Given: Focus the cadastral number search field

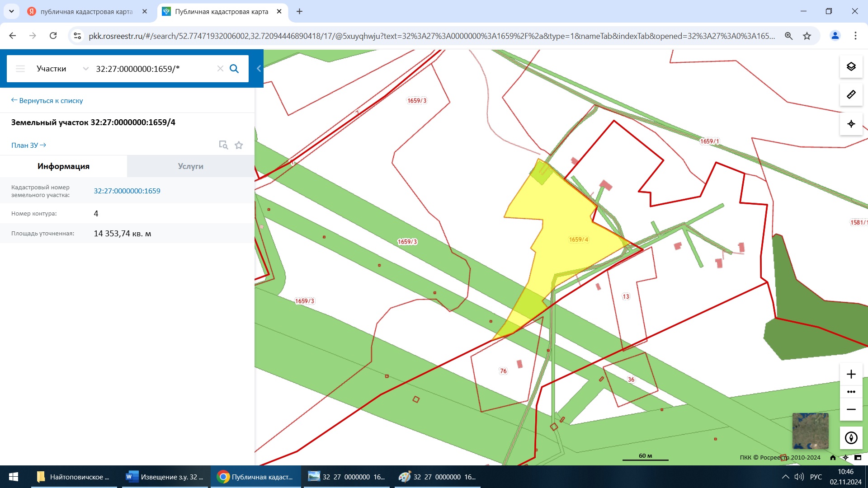Looking at the screenshot, I should coord(153,69).
